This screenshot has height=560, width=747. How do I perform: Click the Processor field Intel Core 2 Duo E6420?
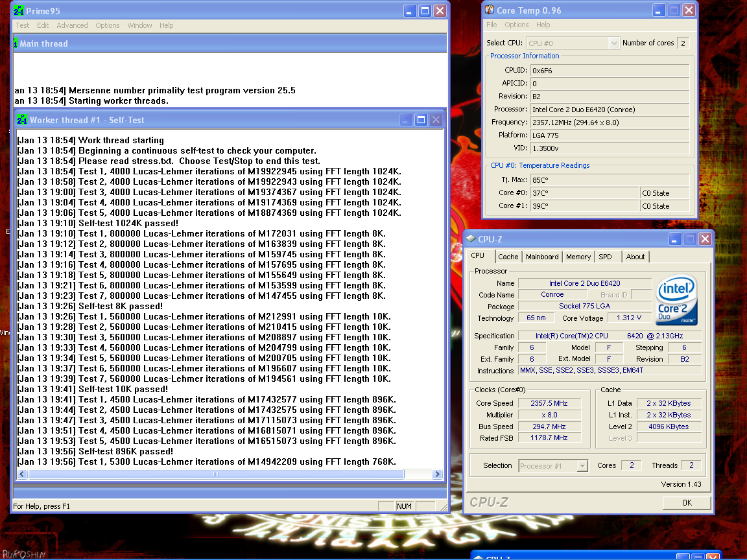pos(610,110)
